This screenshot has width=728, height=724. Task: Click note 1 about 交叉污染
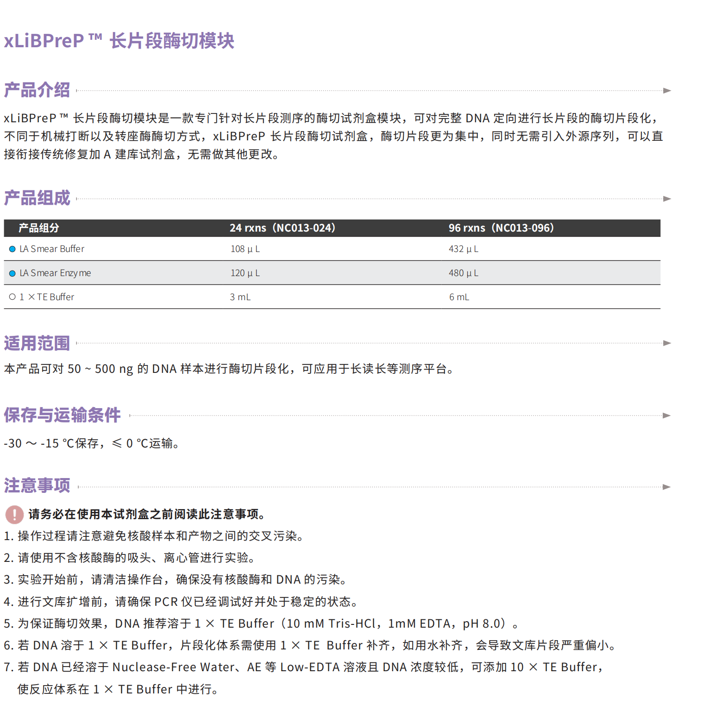[x=155, y=536]
